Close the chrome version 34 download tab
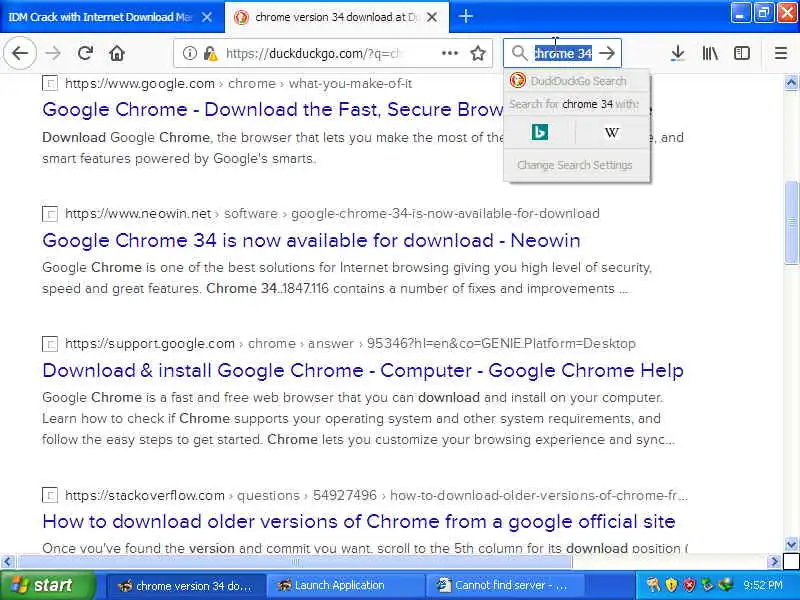The height and width of the screenshot is (600, 800). tap(432, 17)
